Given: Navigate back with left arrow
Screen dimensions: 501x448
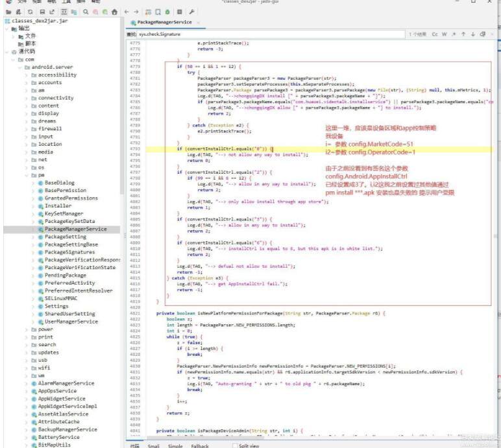Looking at the screenshot, I should (x=127, y=12).
